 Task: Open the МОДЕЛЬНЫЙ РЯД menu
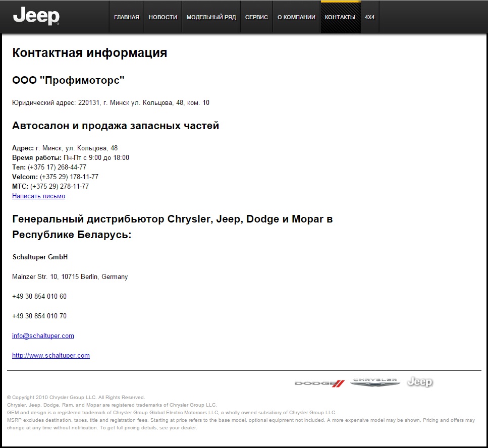click(211, 17)
